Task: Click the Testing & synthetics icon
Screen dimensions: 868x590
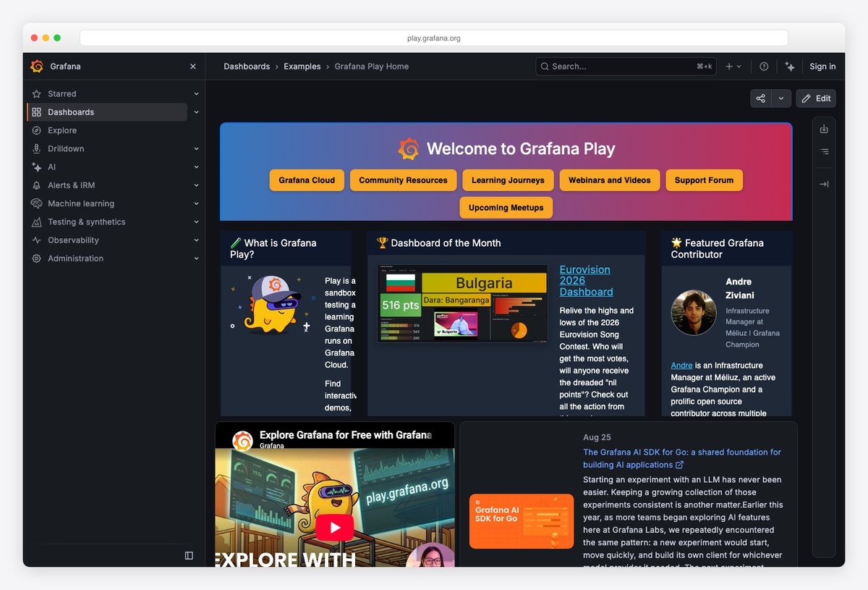Action: pyautogui.click(x=37, y=222)
